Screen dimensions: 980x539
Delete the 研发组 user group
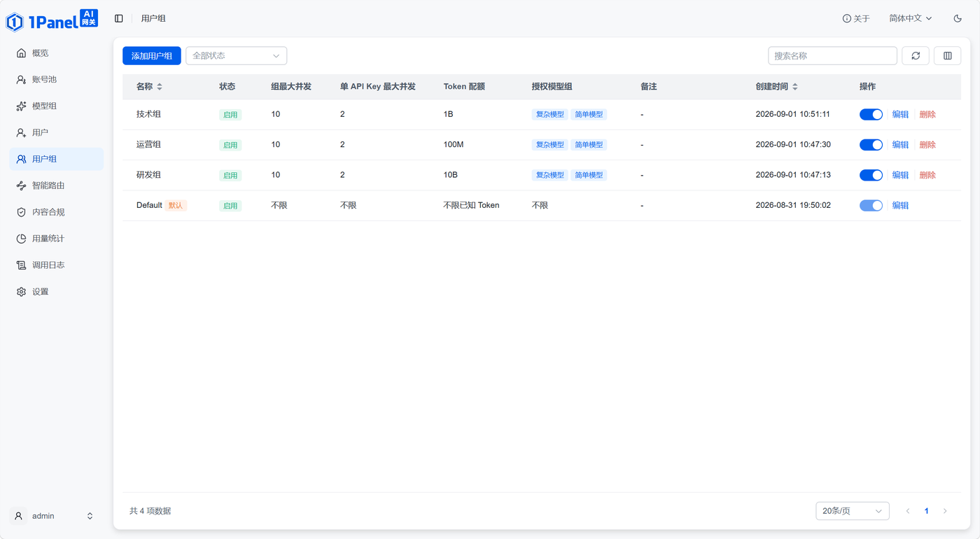(927, 175)
